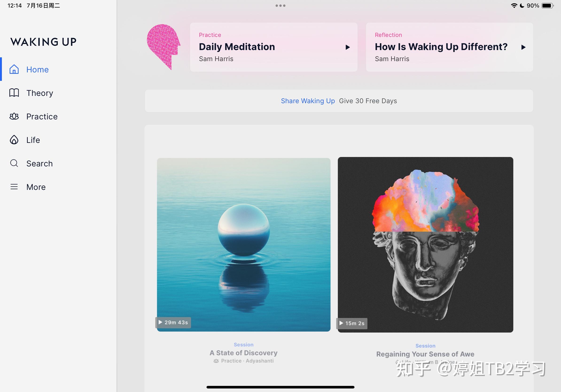Viewport: 561px width, 392px height.
Task: Tap the three-dot multitasking indicator
Action: [280, 6]
